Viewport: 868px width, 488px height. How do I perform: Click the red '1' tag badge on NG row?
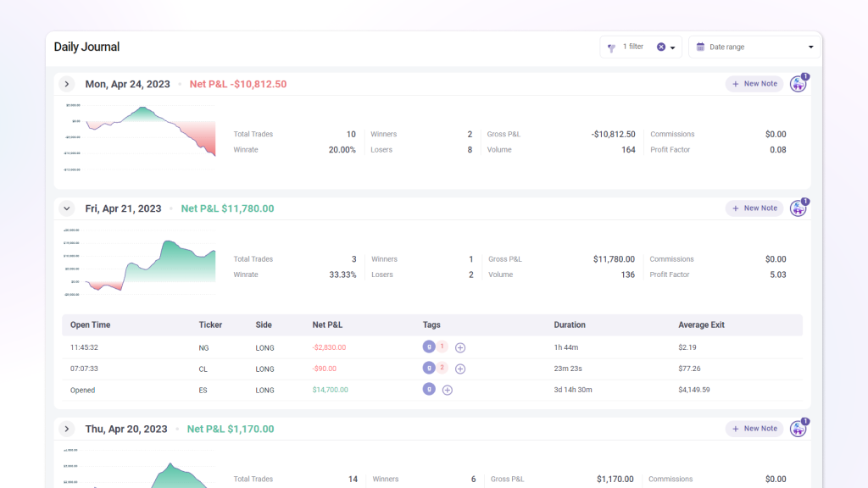[442, 347]
